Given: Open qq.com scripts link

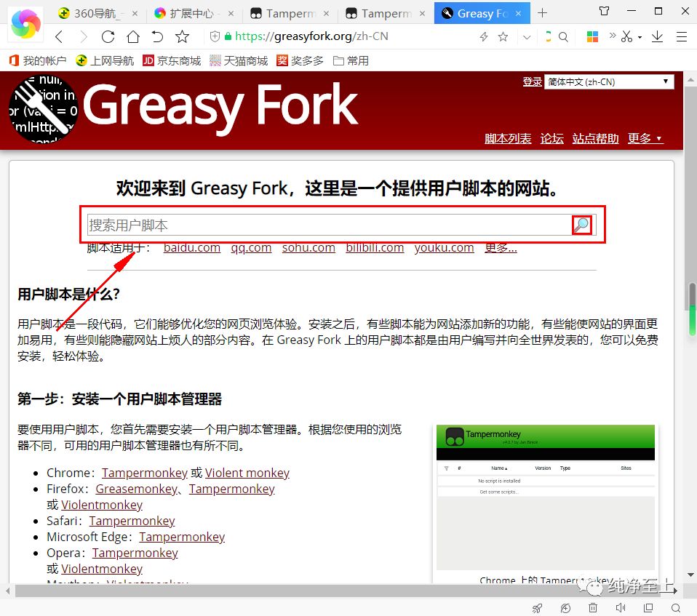Looking at the screenshot, I should pos(251,247).
